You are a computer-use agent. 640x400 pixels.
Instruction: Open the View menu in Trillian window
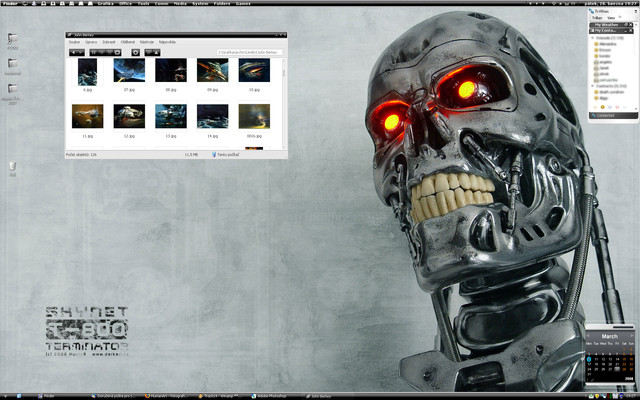tap(611, 18)
